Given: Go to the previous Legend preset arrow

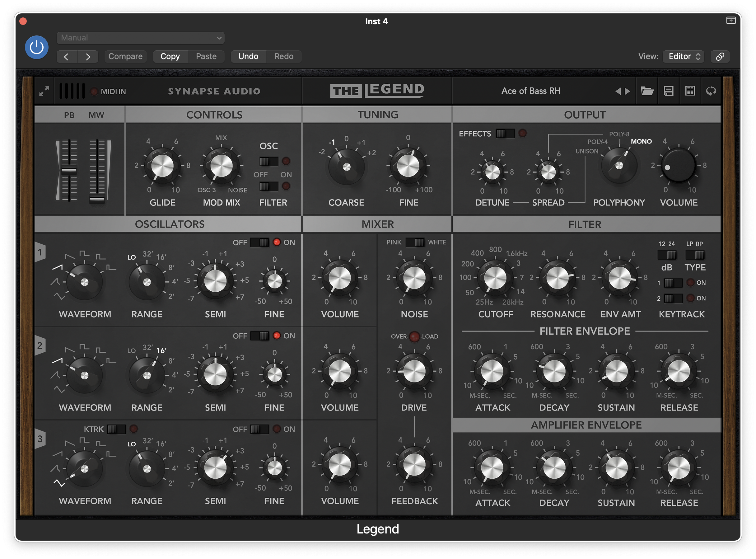Looking at the screenshot, I should pyautogui.click(x=618, y=91).
